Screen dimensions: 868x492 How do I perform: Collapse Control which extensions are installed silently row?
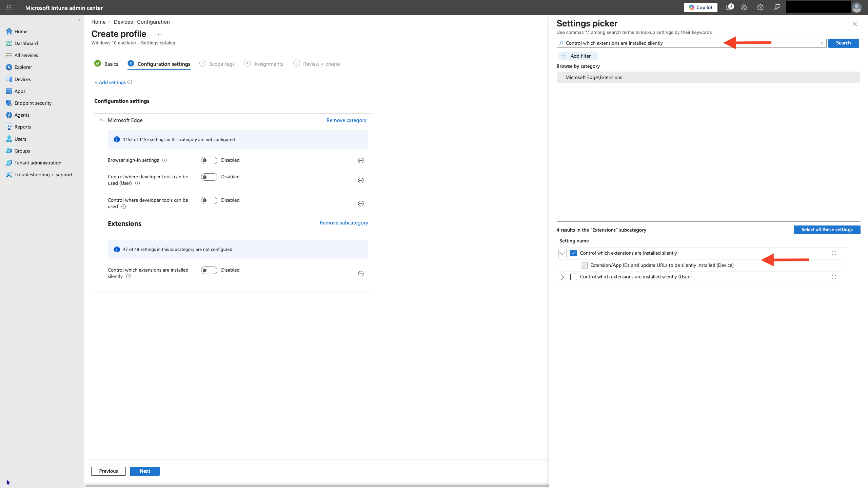click(562, 253)
